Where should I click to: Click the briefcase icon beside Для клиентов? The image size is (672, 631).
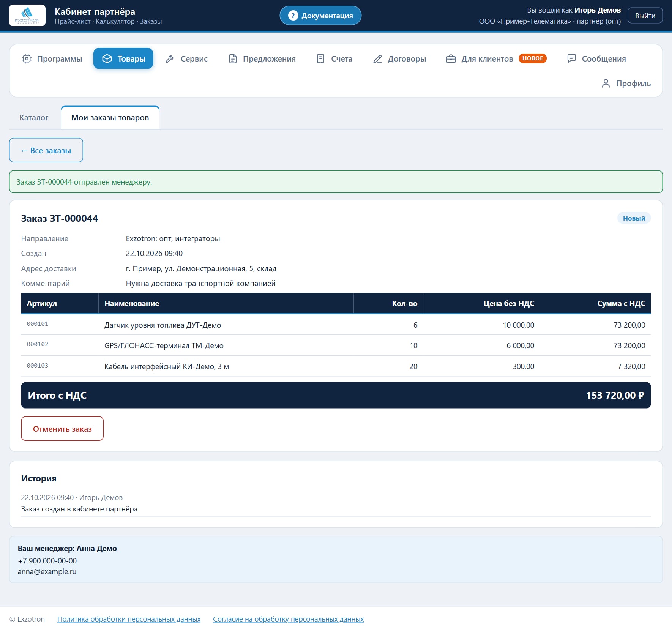pos(451,59)
